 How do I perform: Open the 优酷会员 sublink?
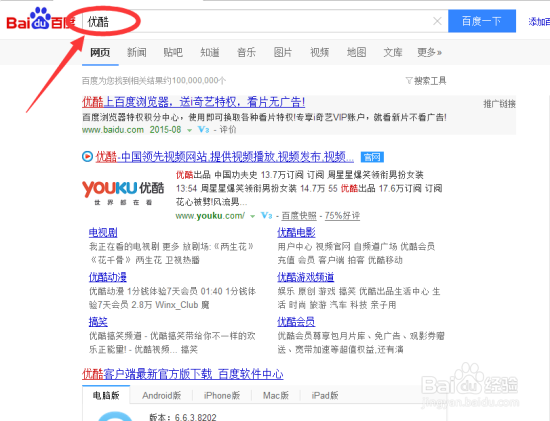tap(296, 322)
